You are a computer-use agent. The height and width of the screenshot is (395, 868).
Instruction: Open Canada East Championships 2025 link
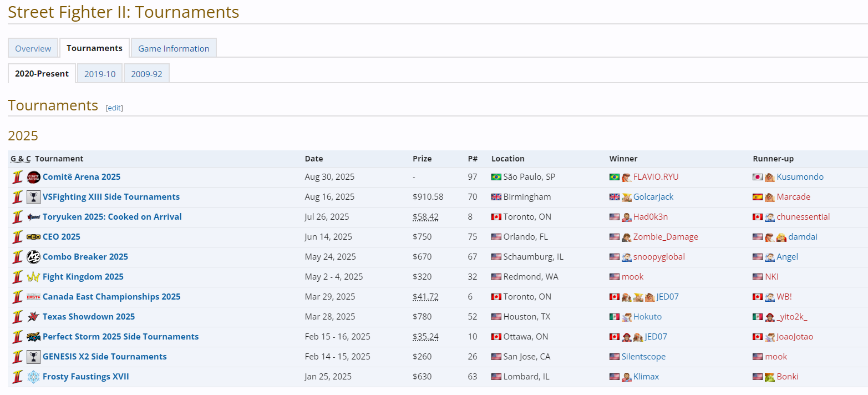tap(111, 297)
